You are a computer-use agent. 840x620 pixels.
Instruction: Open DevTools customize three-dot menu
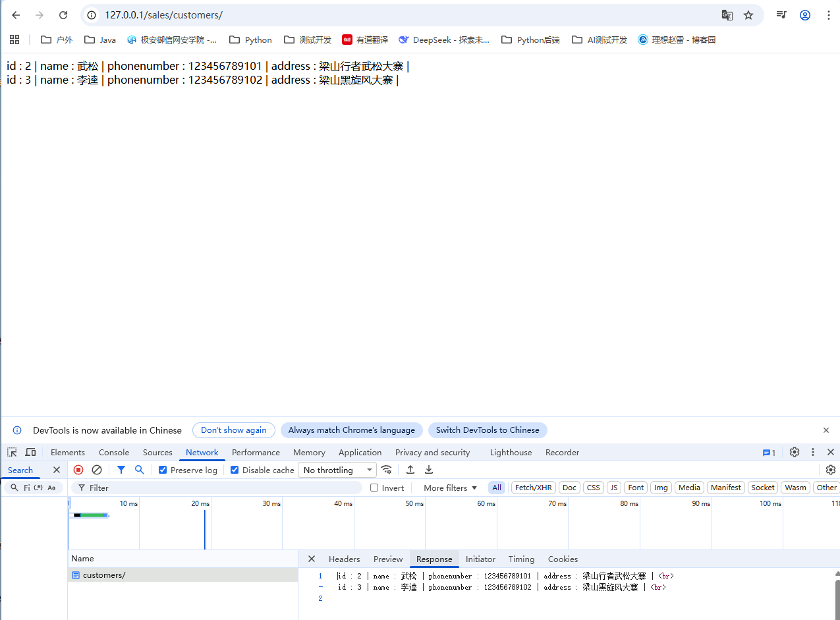[813, 452]
